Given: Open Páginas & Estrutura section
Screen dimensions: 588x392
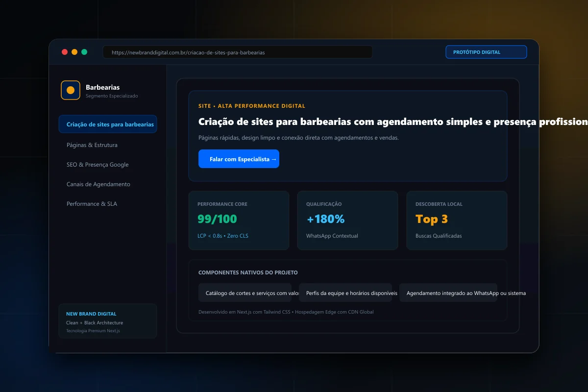Looking at the screenshot, I should click(x=92, y=145).
